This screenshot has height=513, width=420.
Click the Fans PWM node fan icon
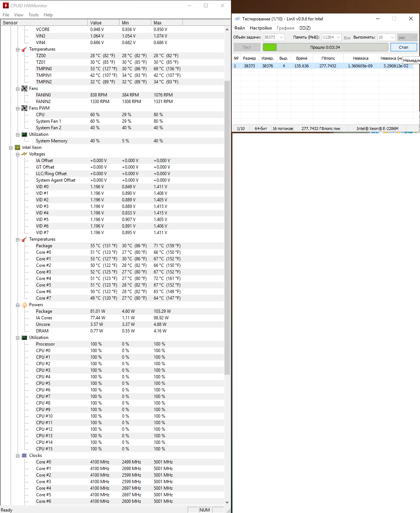(x=24, y=108)
